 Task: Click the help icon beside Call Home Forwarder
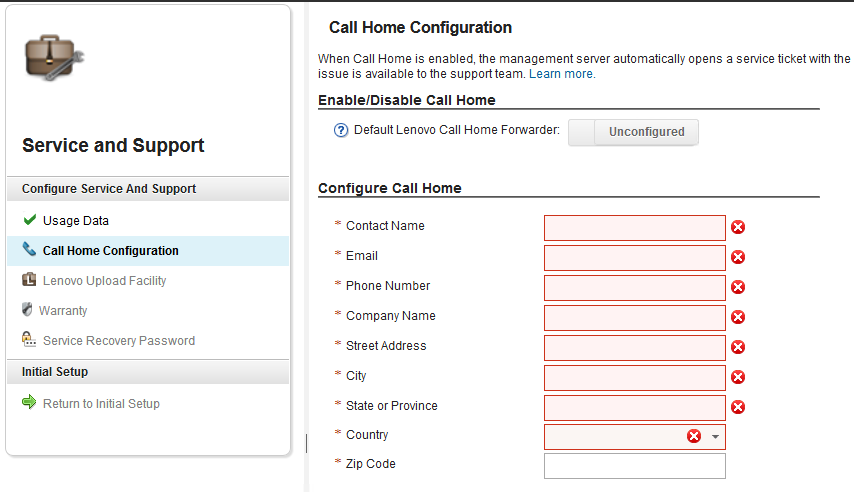341,130
